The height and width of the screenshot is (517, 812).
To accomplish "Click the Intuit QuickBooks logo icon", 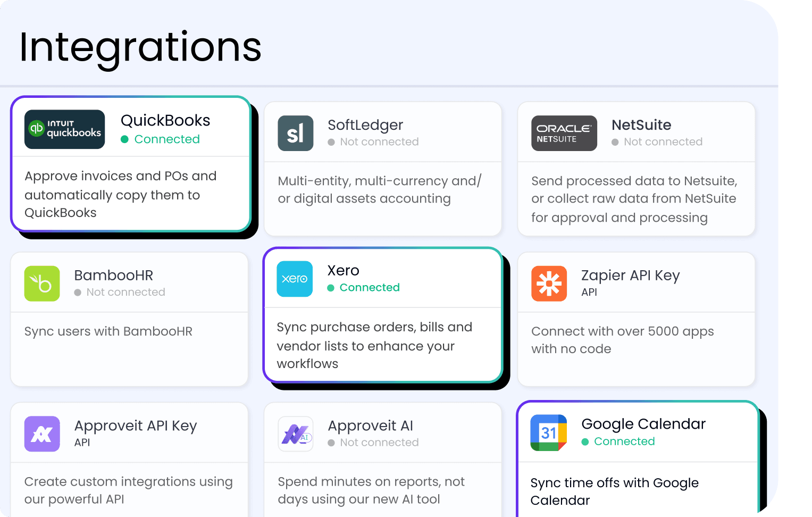I will pyautogui.click(x=64, y=129).
